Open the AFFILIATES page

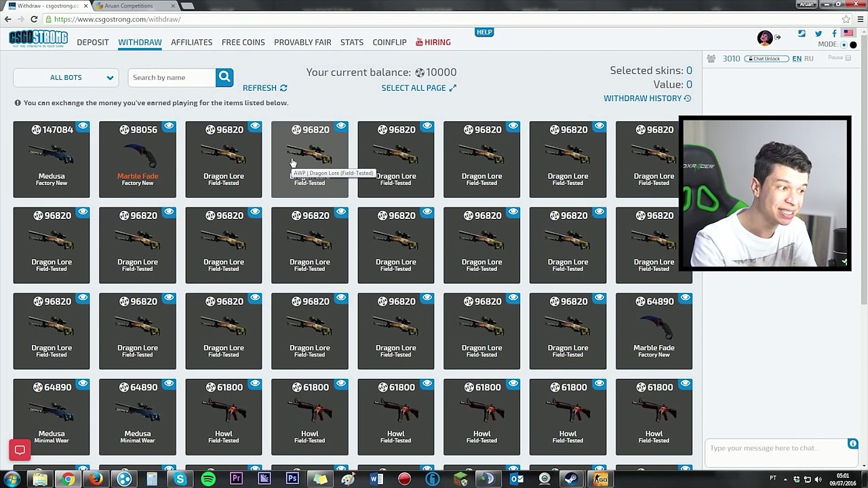tap(192, 42)
